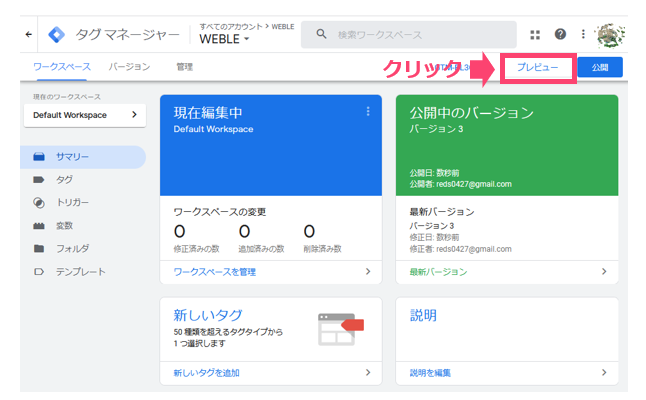646x400 pixels.
Task: Click the blue 公開 button
Action: click(x=600, y=67)
